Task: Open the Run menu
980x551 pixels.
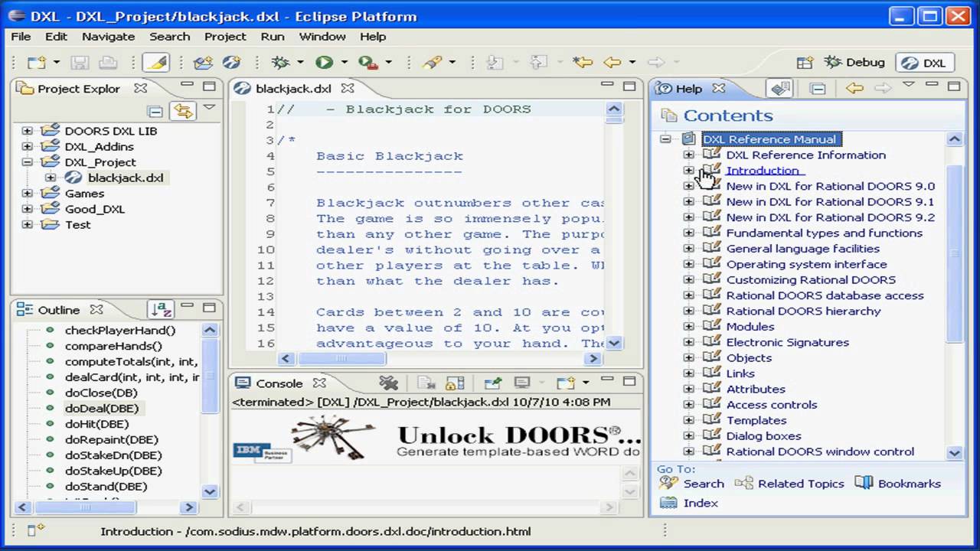Action: click(273, 36)
